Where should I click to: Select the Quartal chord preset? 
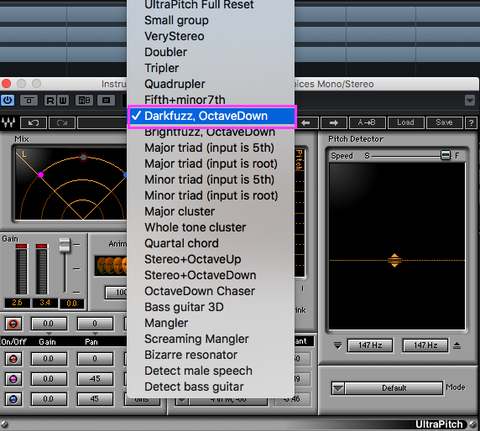211,243
